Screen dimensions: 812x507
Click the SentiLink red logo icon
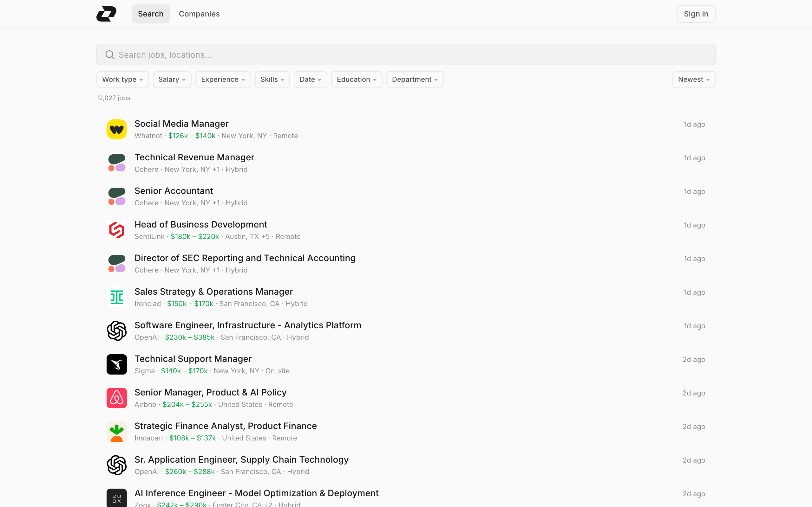tap(116, 230)
